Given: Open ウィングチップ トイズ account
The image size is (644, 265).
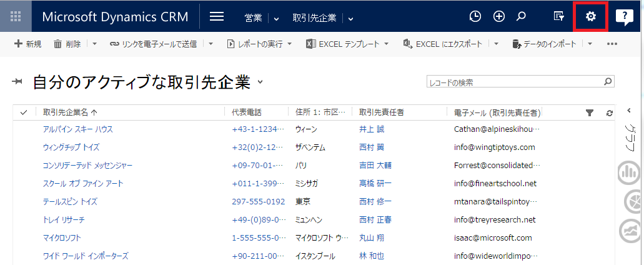Looking at the screenshot, I should tap(71, 147).
